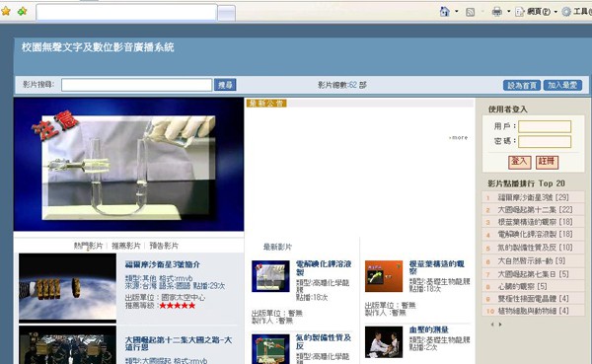Open the 電解碘化鉀溶液 title link in latest videos

click(324, 267)
